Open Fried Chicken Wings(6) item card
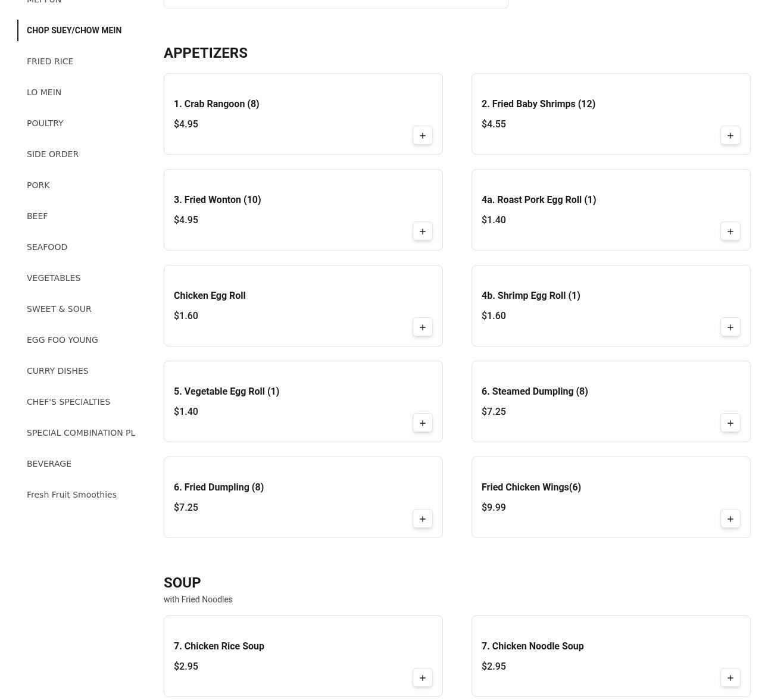This screenshot has height=700, width=768. (x=531, y=487)
